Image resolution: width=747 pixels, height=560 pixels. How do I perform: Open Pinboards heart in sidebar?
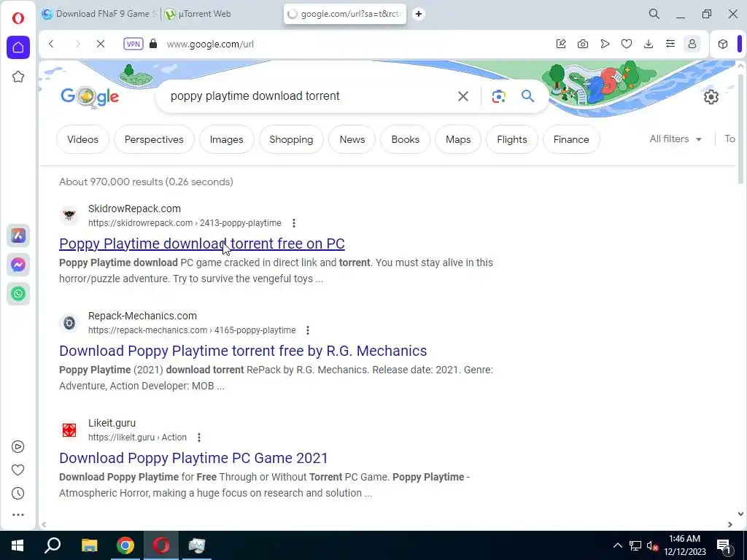tap(18, 470)
